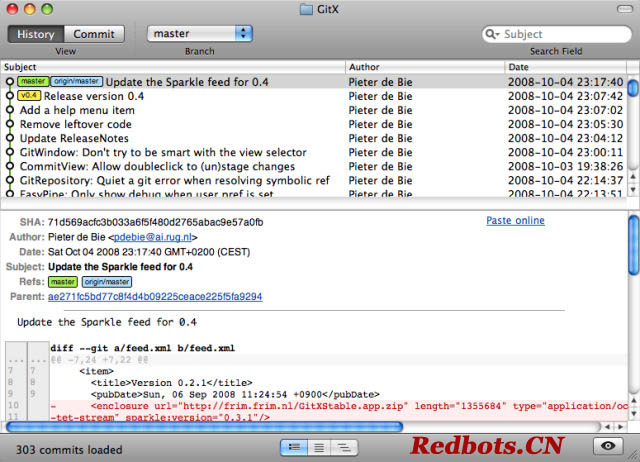Sort commits by Date column header
Viewport: 640px width, 462px height.
click(565, 67)
